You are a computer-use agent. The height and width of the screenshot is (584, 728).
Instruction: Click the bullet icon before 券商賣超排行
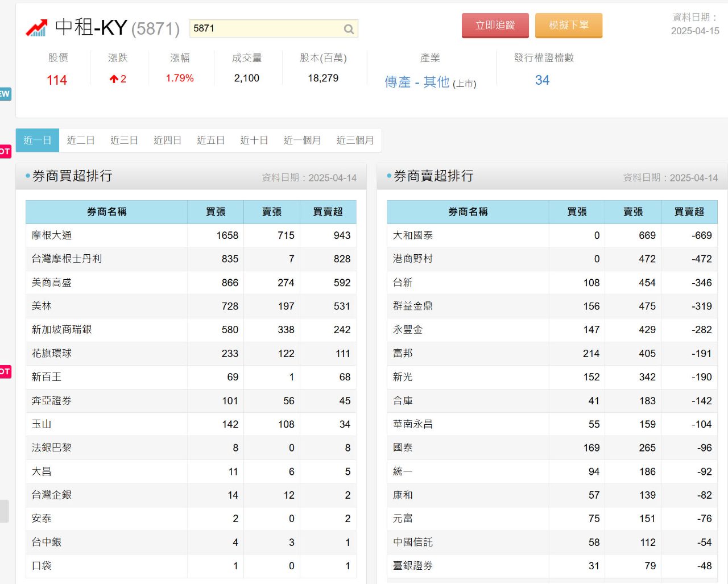(x=387, y=176)
